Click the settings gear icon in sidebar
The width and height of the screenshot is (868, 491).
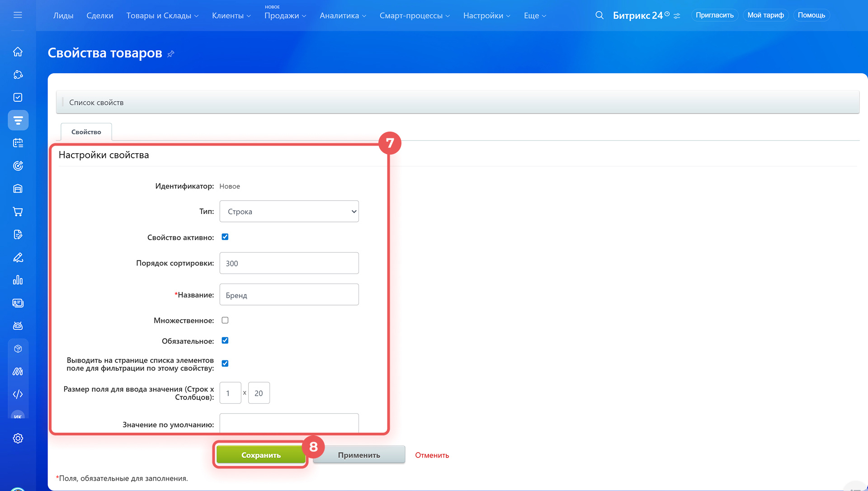tap(18, 438)
